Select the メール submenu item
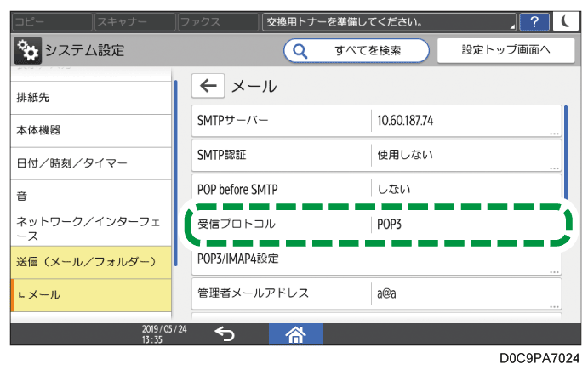The height and width of the screenshot is (370, 588). click(x=91, y=295)
